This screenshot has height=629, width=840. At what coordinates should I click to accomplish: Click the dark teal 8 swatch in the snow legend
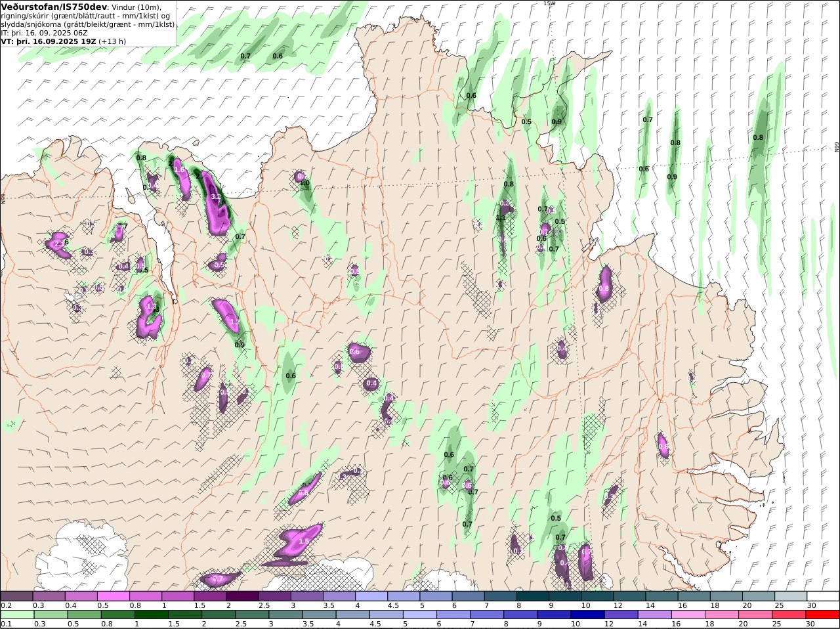pyautogui.click(x=532, y=596)
